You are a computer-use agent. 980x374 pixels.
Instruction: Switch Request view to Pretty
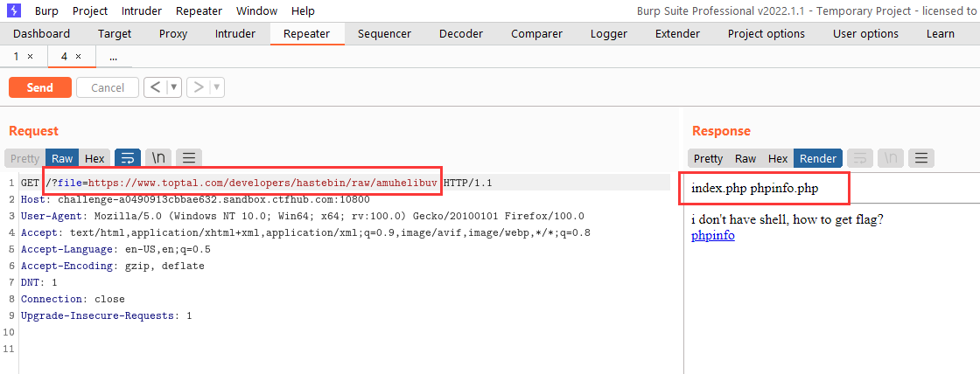tap(25, 158)
